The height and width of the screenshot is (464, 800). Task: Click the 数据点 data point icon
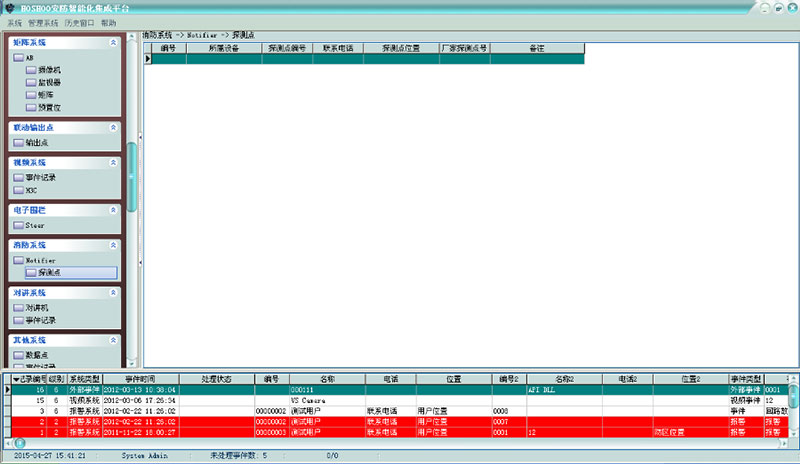coord(18,355)
